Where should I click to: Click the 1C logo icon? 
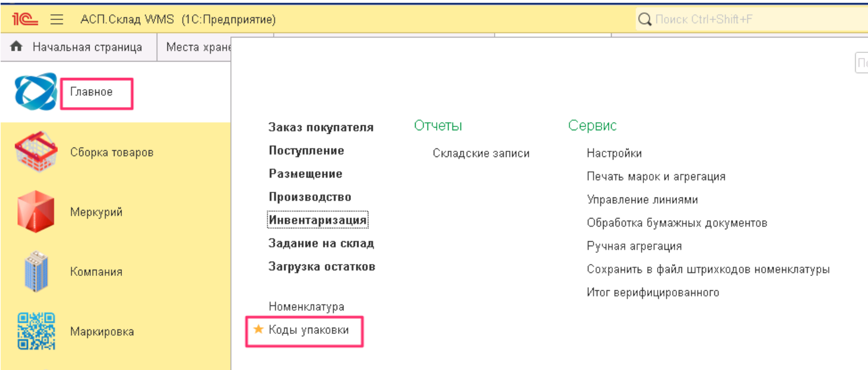(25, 19)
